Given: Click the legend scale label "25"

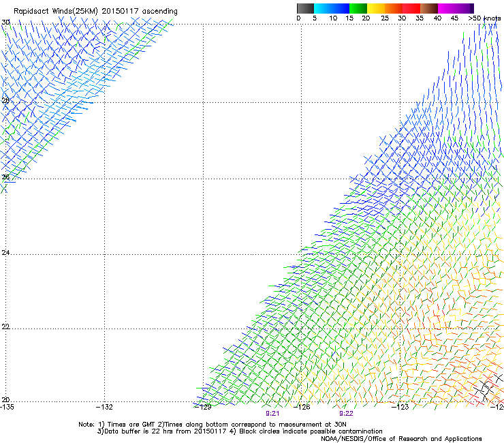Looking at the screenshot, I should tap(385, 18).
